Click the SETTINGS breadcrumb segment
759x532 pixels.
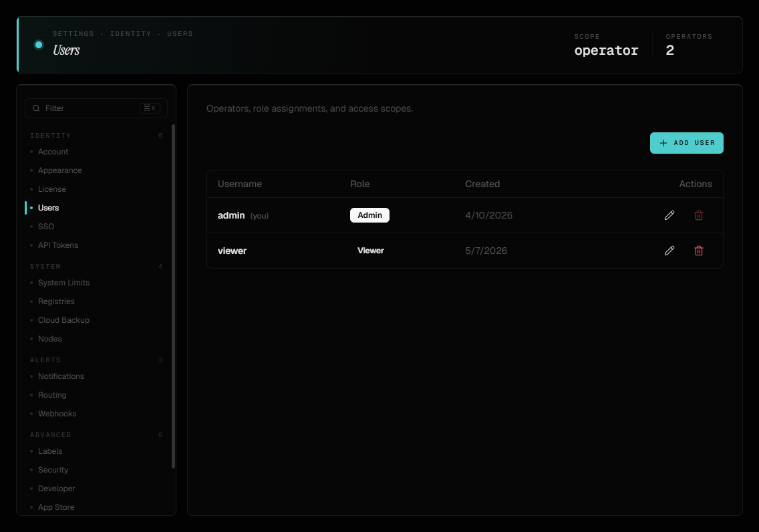point(73,34)
